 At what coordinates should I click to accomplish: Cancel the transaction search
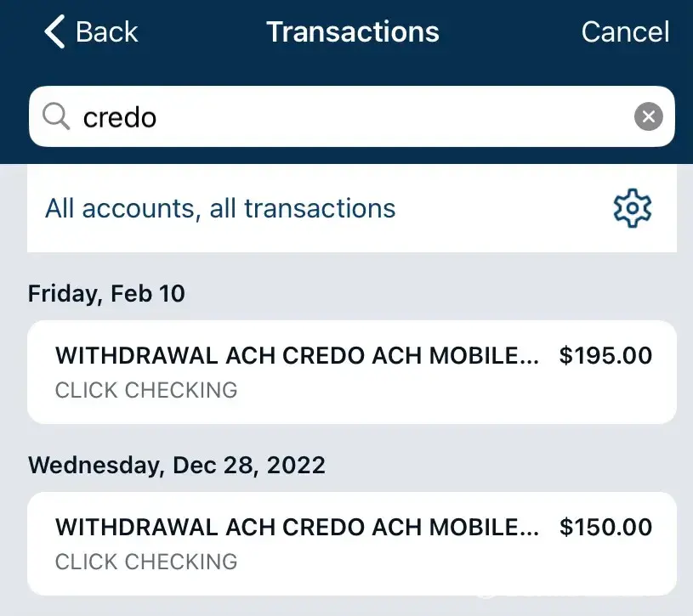pos(625,32)
